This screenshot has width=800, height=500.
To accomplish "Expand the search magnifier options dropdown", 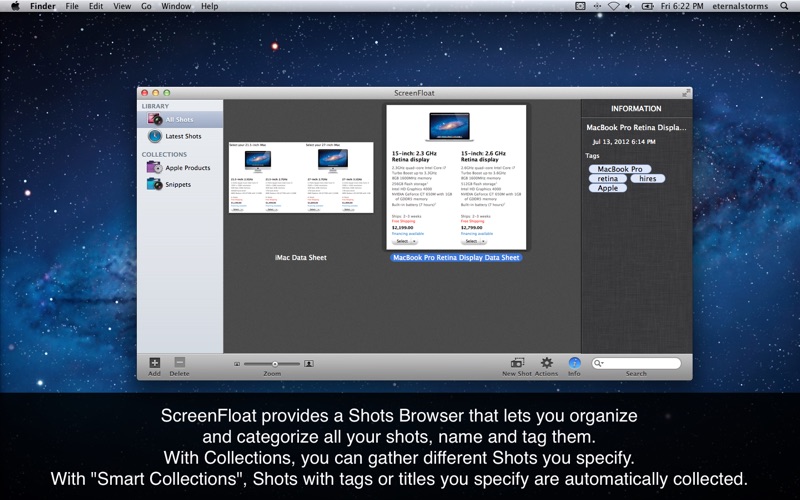I will (599, 363).
